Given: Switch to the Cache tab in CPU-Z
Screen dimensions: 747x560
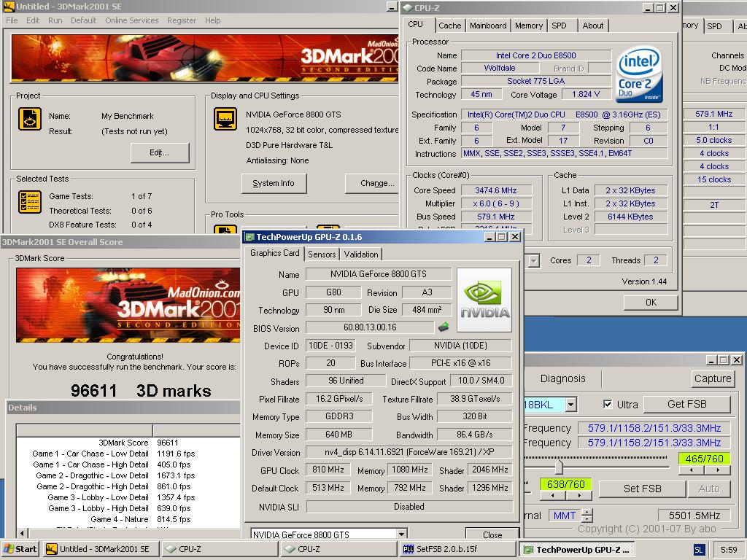Looking at the screenshot, I should click(449, 26).
